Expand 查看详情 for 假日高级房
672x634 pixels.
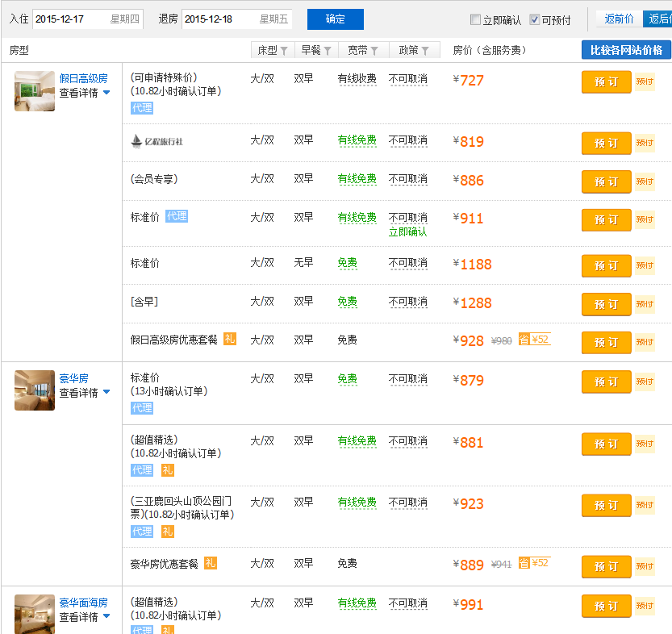click(x=84, y=93)
